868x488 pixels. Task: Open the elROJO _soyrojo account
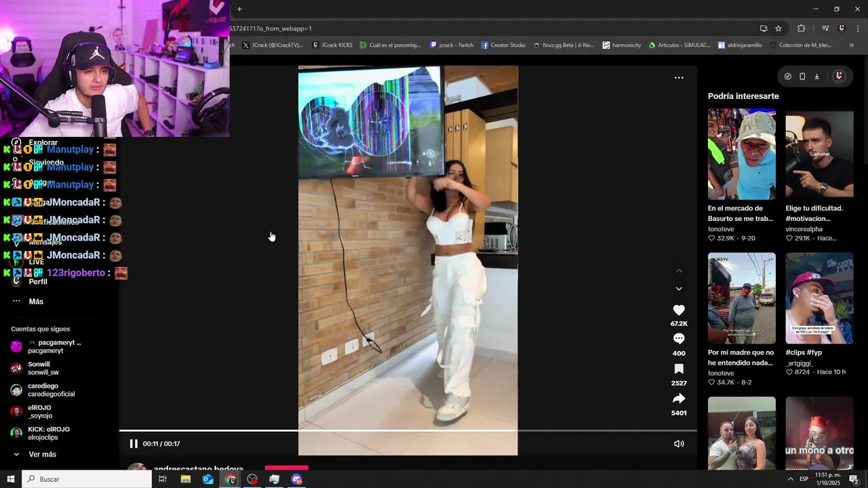(31, 411)
